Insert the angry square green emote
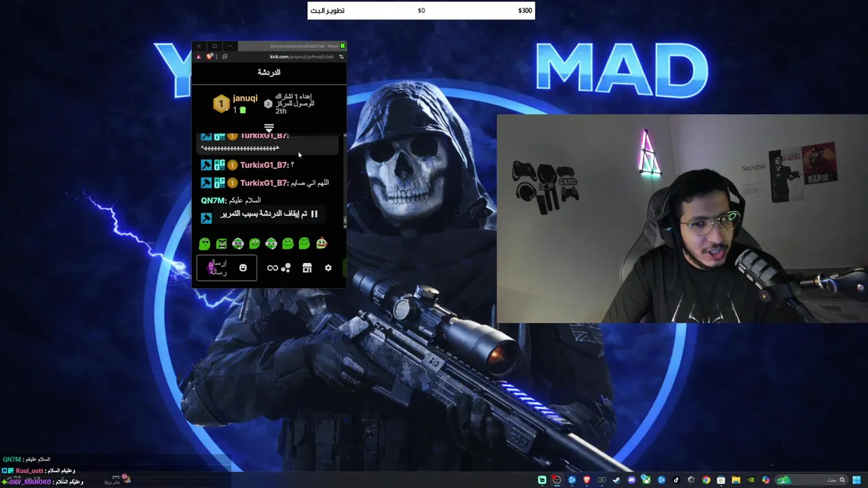Screen dimensions: 868x488 click(x=221, y=243)
